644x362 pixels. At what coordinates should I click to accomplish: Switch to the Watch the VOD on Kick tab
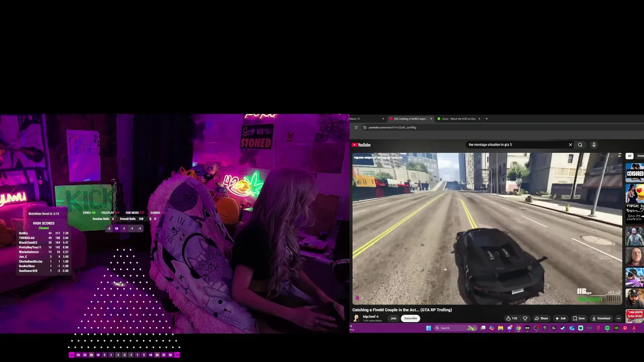[458, 119]
